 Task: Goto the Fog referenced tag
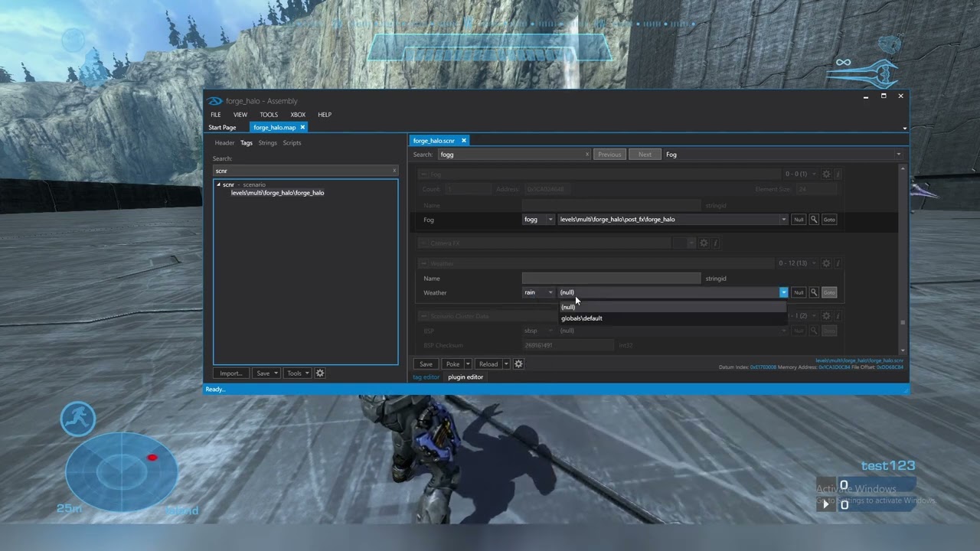pyautogui.click(x=829, y=220)
